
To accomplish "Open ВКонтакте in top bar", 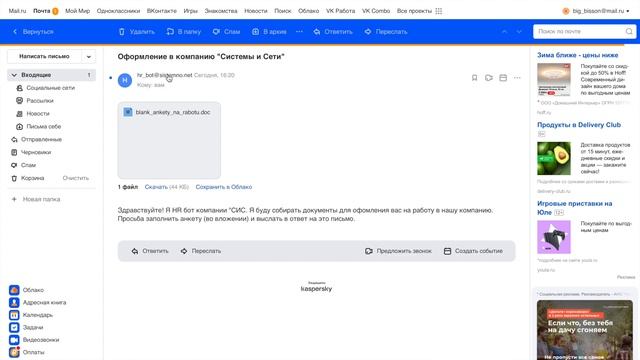I will pos(162,11).
